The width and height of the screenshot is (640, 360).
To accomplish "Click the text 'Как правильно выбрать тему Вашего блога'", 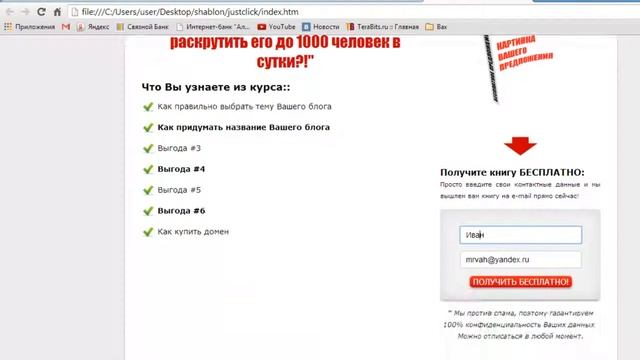I will click(x=244, y=107).
